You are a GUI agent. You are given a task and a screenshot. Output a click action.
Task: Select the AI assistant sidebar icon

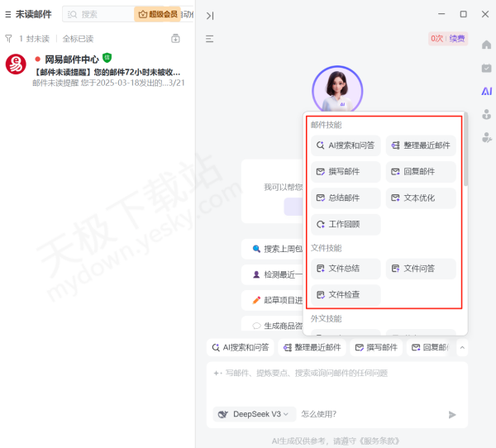487,91
